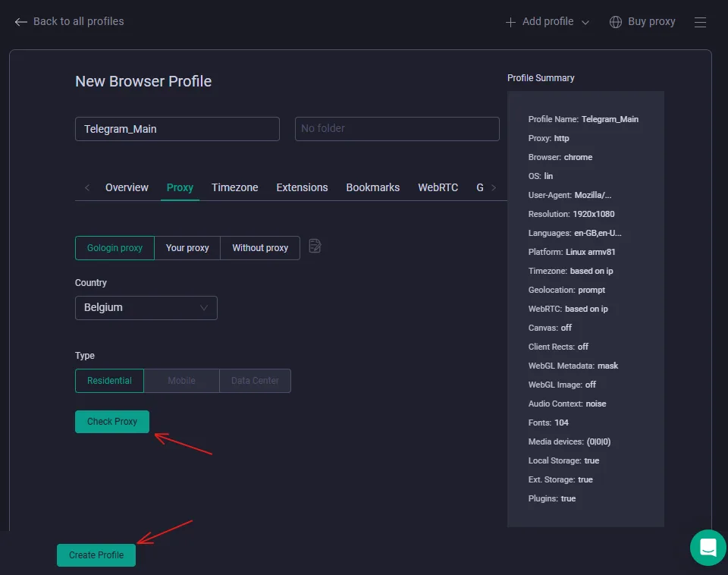Screen dimensions: 728x575
Task: Click summary row Plugins: true
Action: [x=551, y=499]
